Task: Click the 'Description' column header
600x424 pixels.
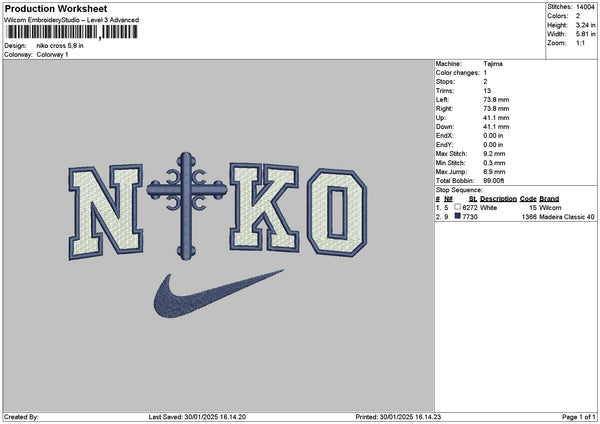Action: pyautogui.click(x=498, y=199)
